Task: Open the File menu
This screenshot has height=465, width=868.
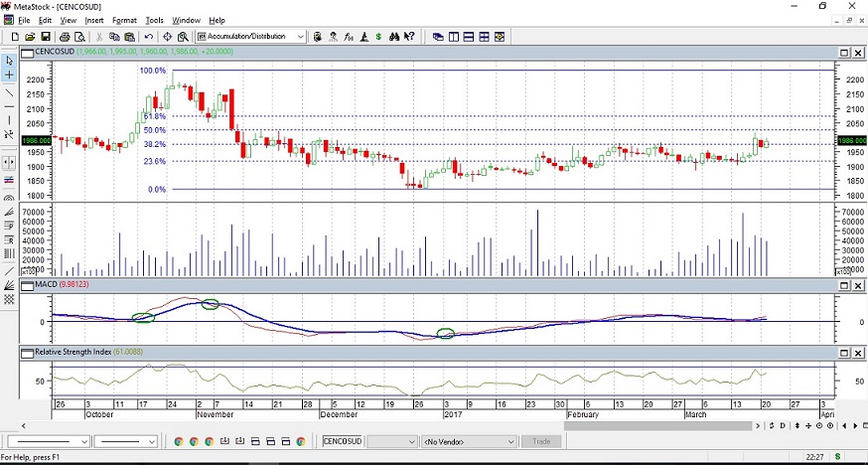Action: 24,21
